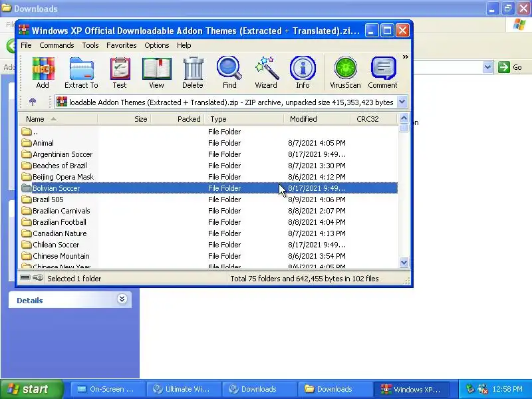Click the drive and key status bar icon
Viewport: 532px width, 399px height.
tap(31, 278)
